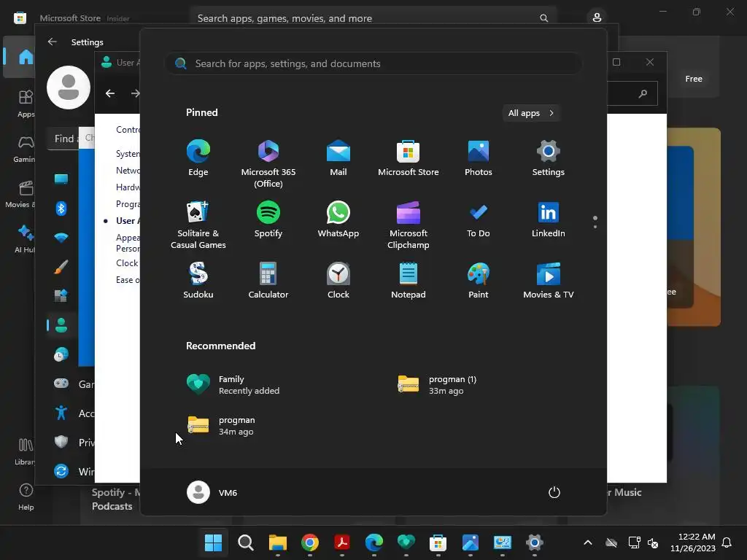The height and width of the screenshot is (560, 747).
Task: Launch the Sudoku game
Action: [x=198, y=281]
